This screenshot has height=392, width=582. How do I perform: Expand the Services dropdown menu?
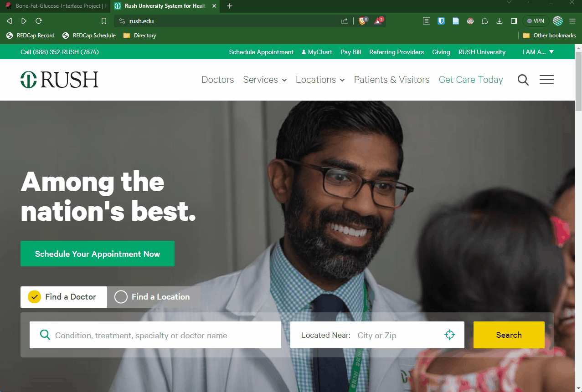tap(265, 80)
